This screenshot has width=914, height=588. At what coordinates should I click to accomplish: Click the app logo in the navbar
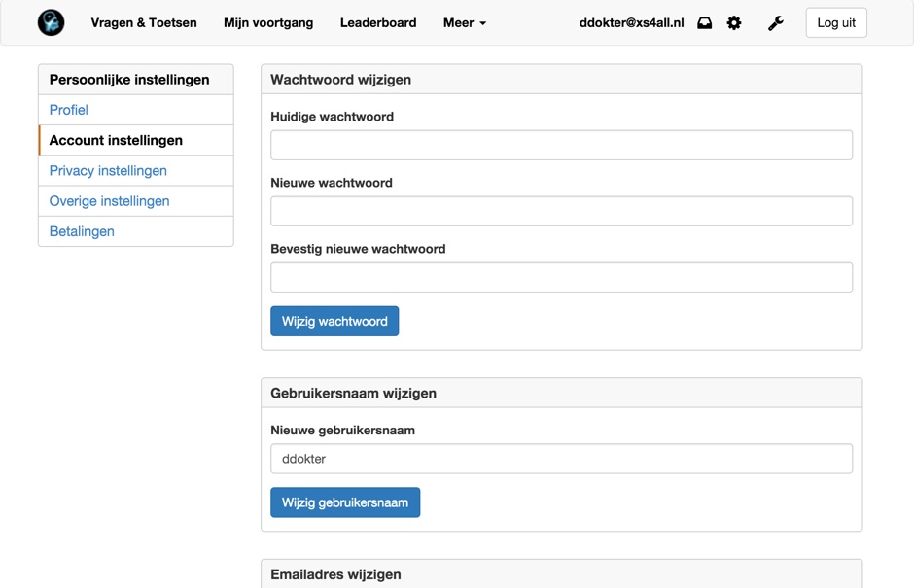pos(51,21)
